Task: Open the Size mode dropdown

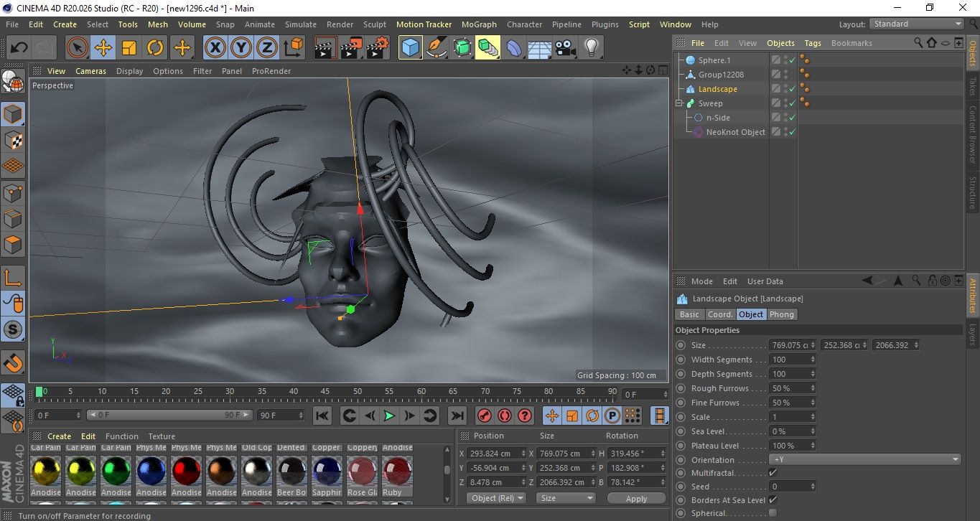Action: pyautogui.click(x=566, y=498)
